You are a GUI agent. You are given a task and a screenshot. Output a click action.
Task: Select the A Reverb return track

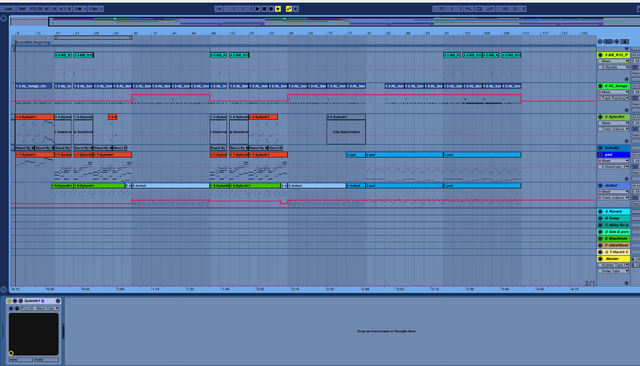[x=613, y=211]
